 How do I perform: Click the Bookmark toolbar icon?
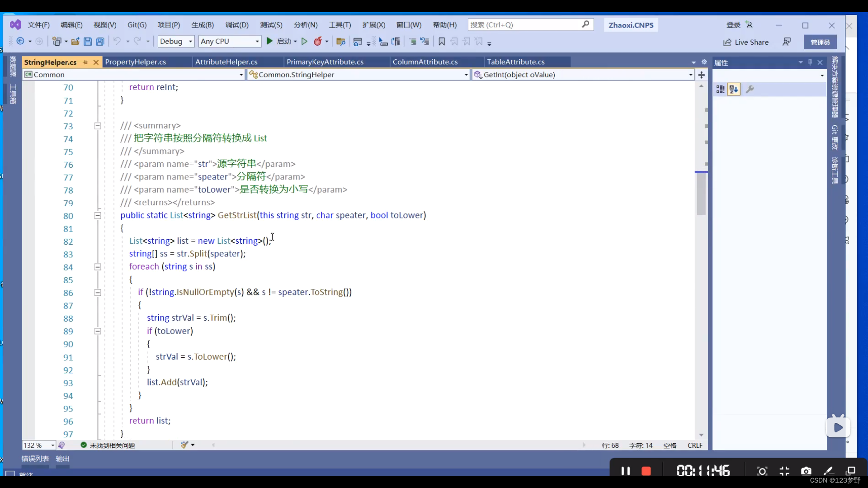[x=442, y=42]
